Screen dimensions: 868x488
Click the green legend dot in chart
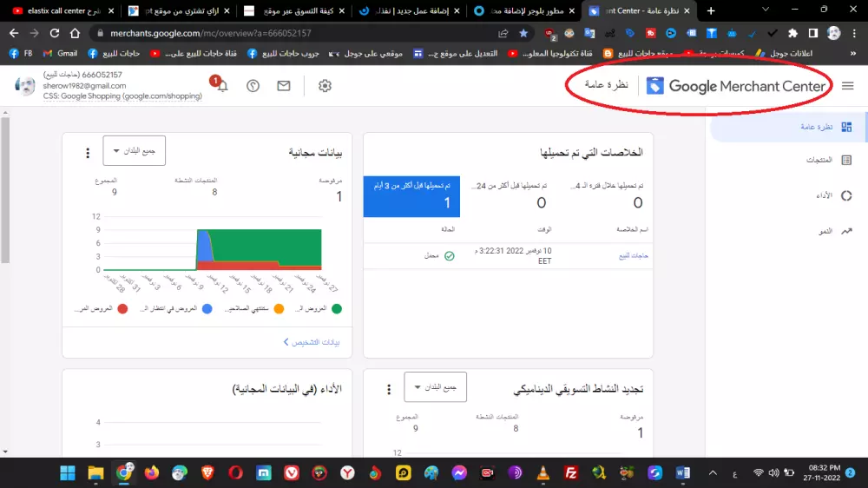[337, 308]
